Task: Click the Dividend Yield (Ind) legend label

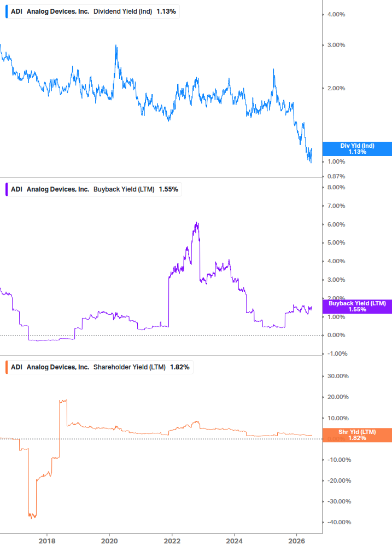Action: [122, 11]
